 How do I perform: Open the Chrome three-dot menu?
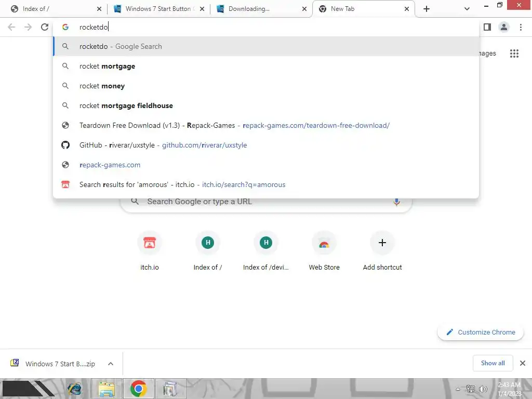(x=521, y=27)
